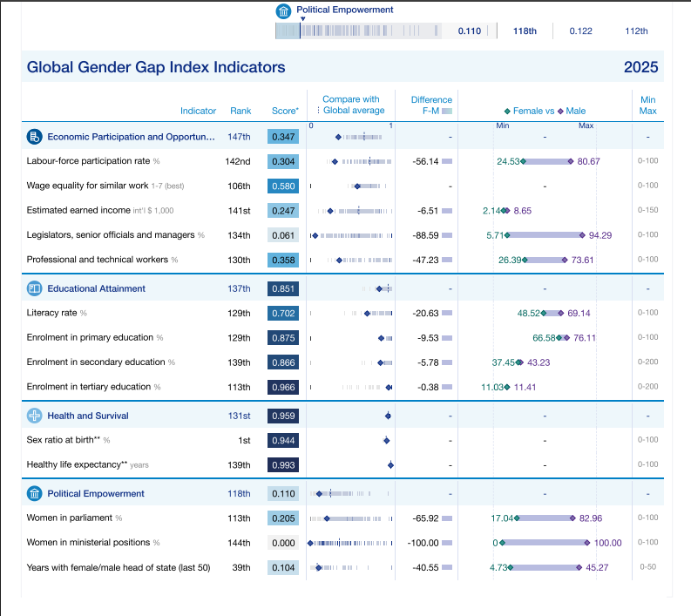The height and width of the screenshot is (616, 691).
Task: Click the icon beside the Political Empowerment section row
Action: (x=35, y=494)
